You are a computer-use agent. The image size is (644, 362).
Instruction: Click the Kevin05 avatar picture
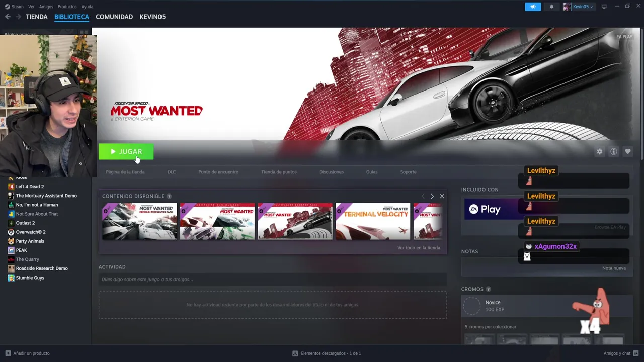tap(567, 7)
